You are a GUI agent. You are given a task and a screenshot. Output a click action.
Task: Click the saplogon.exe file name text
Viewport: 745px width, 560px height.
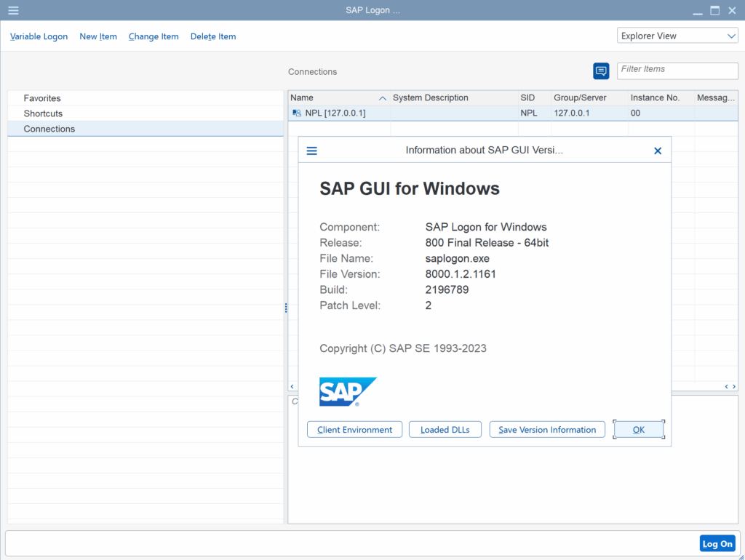457,258
